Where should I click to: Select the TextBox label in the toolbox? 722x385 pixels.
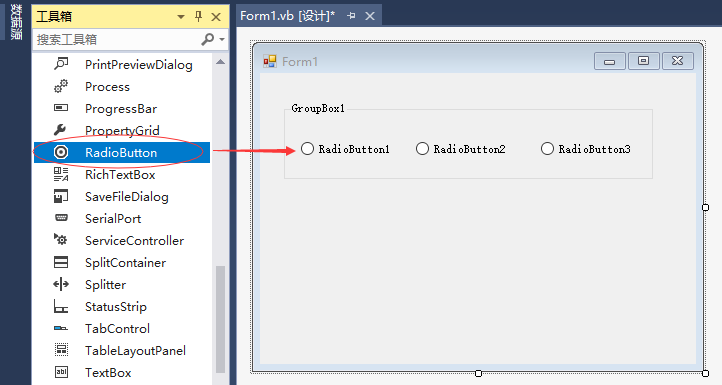click(108, 373)
